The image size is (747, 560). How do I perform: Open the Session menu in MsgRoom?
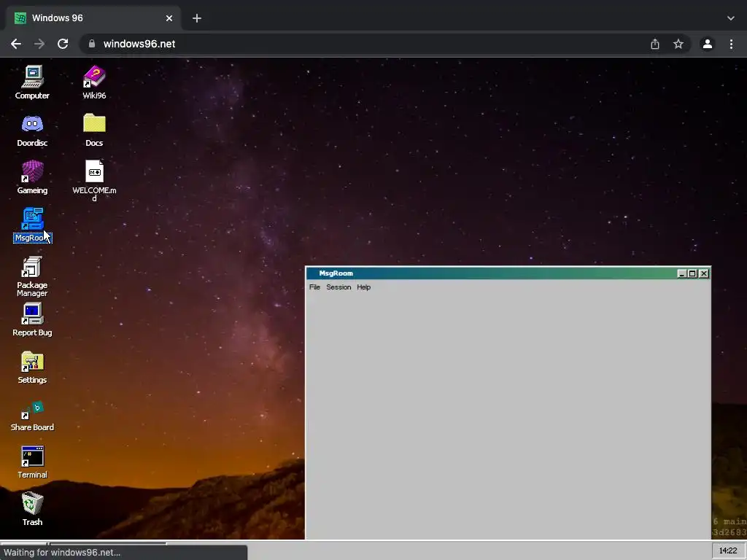tap(338, 287)
